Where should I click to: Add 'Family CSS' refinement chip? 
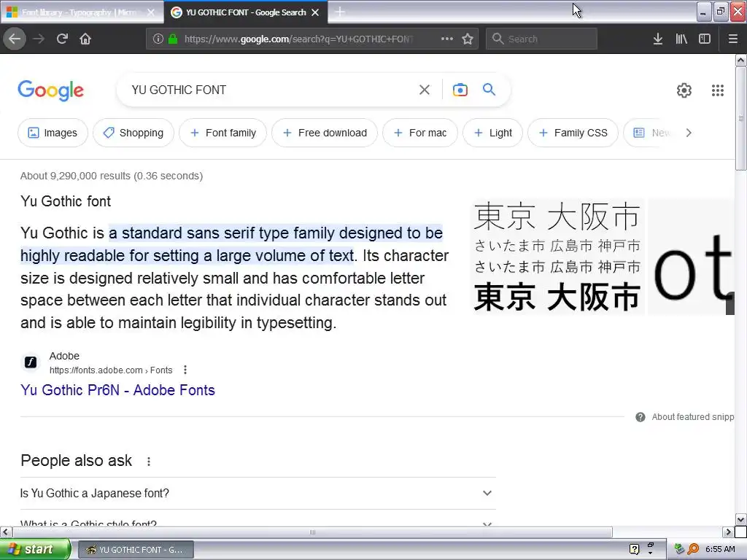573,133
